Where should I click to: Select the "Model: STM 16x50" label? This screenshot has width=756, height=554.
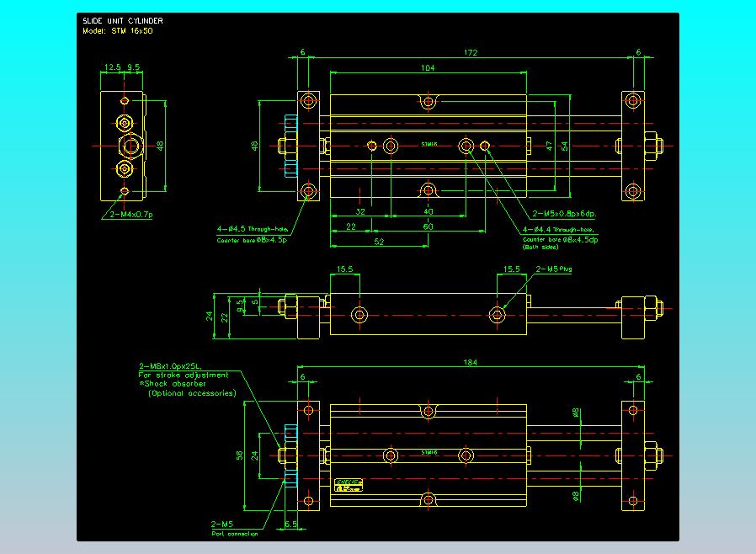(x=116, y=30)
